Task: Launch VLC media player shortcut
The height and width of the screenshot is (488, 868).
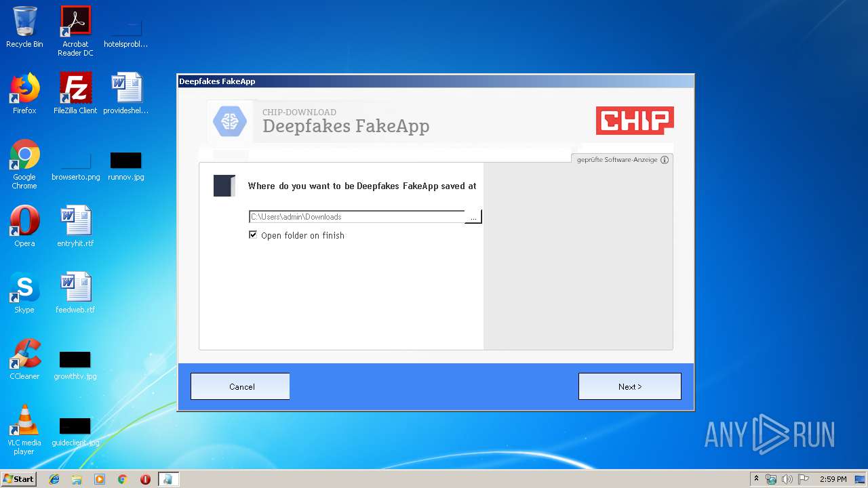Action: coord(24,430)
